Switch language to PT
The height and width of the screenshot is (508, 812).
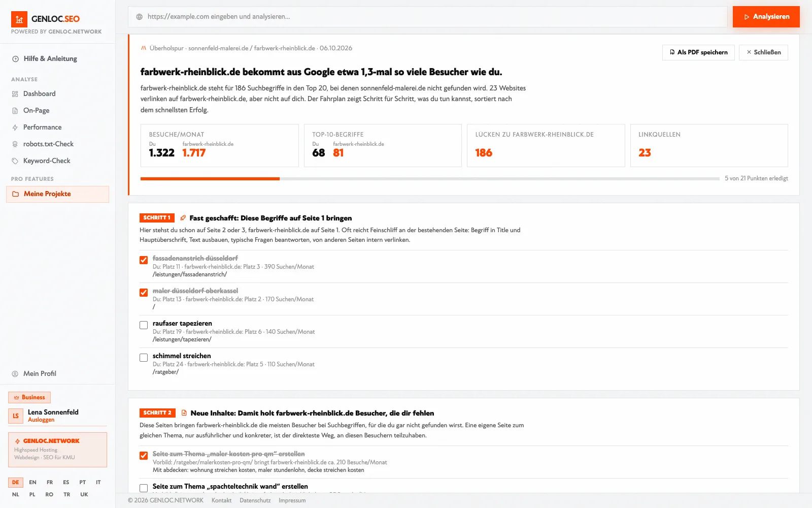(83, 483)
